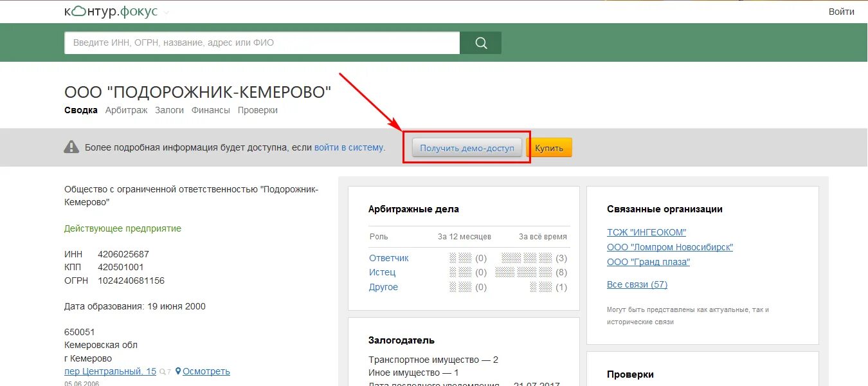Click the ОГРН value 1024240681156
This screenshot has height=386, width=868.
coord(131,280)
